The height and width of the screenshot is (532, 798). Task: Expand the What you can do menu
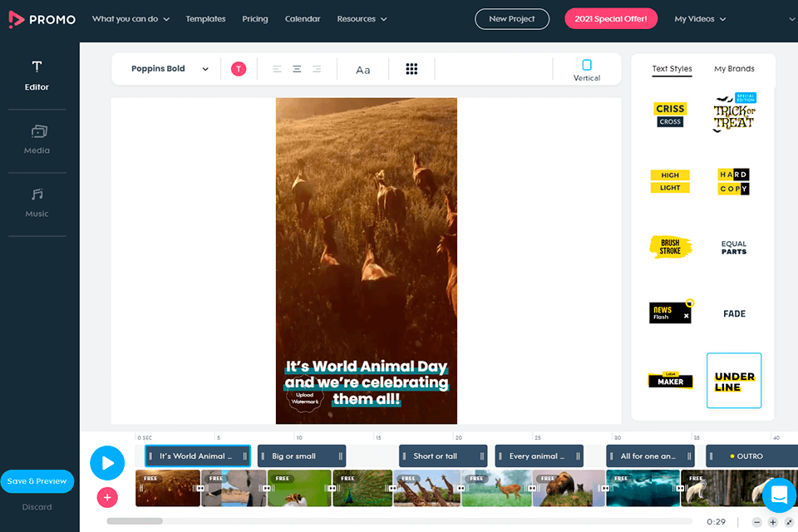(131, 19)
